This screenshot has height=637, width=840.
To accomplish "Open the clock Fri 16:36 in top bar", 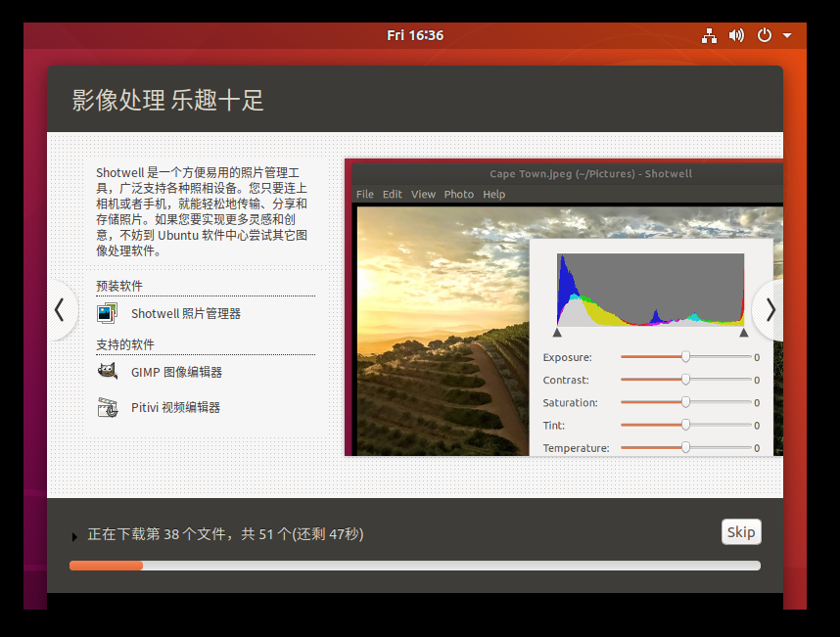I will (415, 35).
